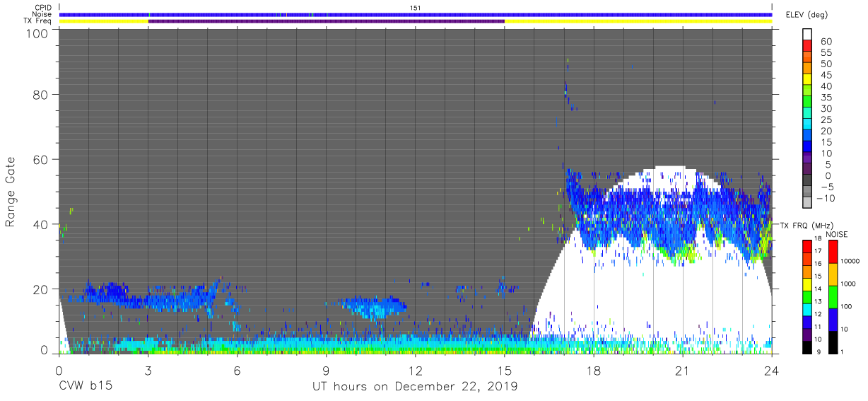This screenshot has width=868, height=401.
Task: Click the 45 label on ELEV colorbar
Action: 826,74
